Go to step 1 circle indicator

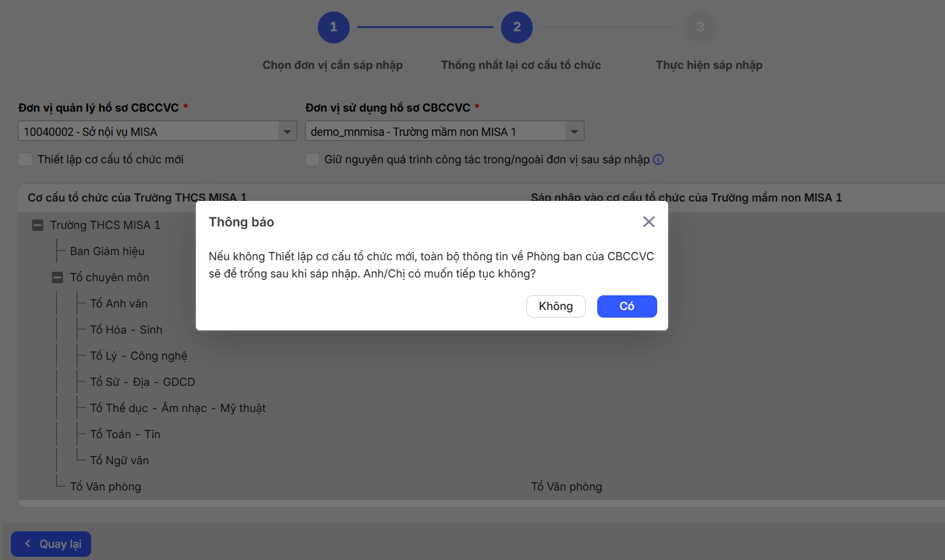tap(333, 27)
